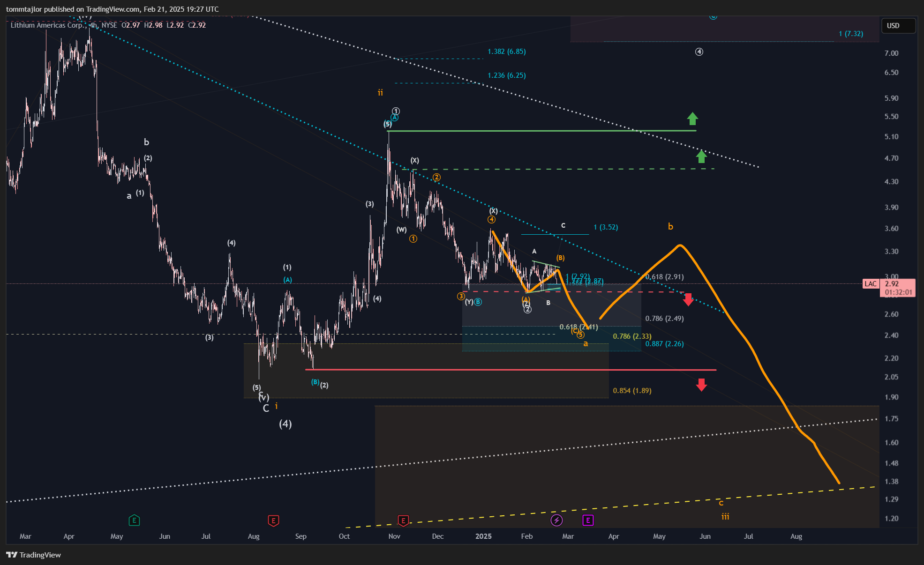
Task: Click 1.20 on the price axis
Action: 891,519
